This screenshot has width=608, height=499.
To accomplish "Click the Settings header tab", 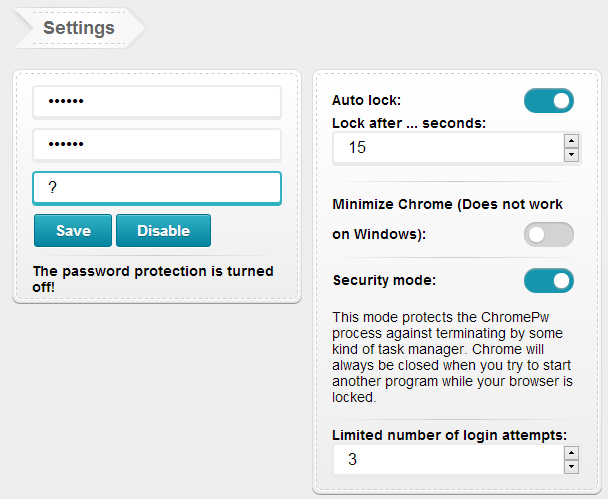I will tap(78, 28).
